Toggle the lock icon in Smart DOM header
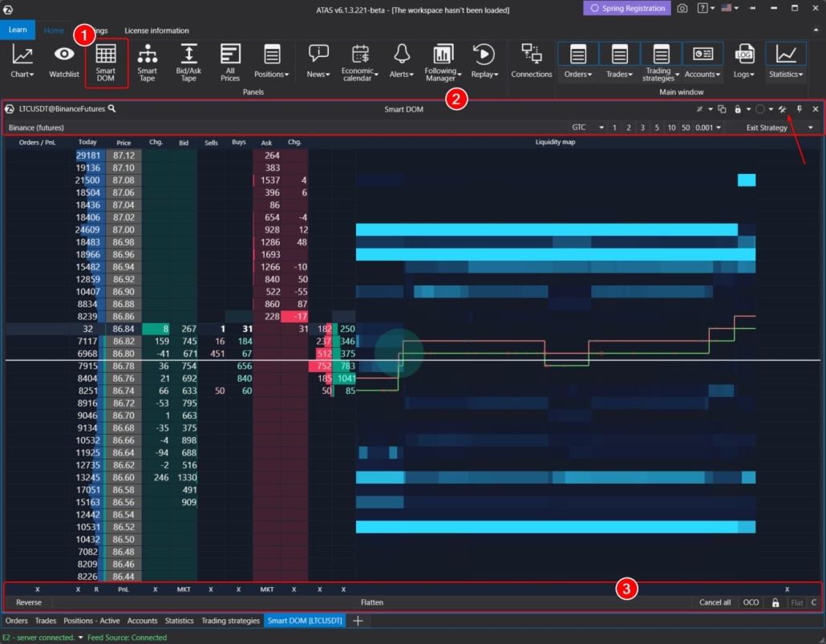The image size is (826, 644). [x=738, y=108]
